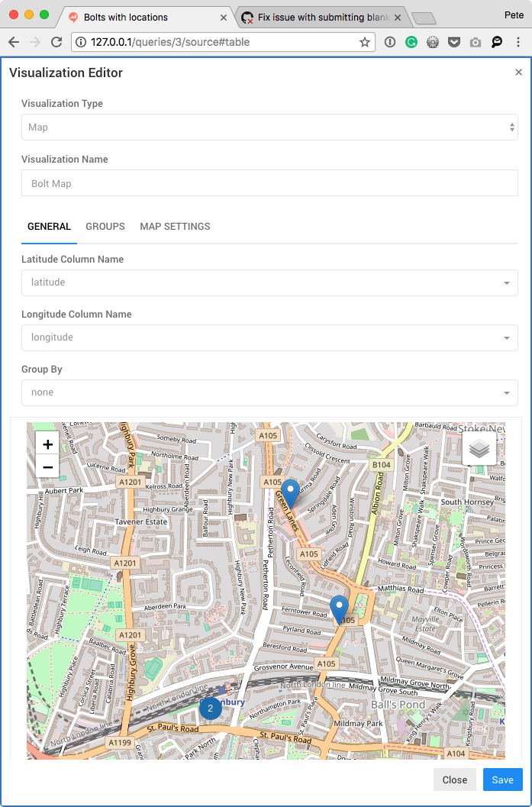Open the Latitude Column Name dropdown
The image size is (532, 807).
tap(269, 282)
